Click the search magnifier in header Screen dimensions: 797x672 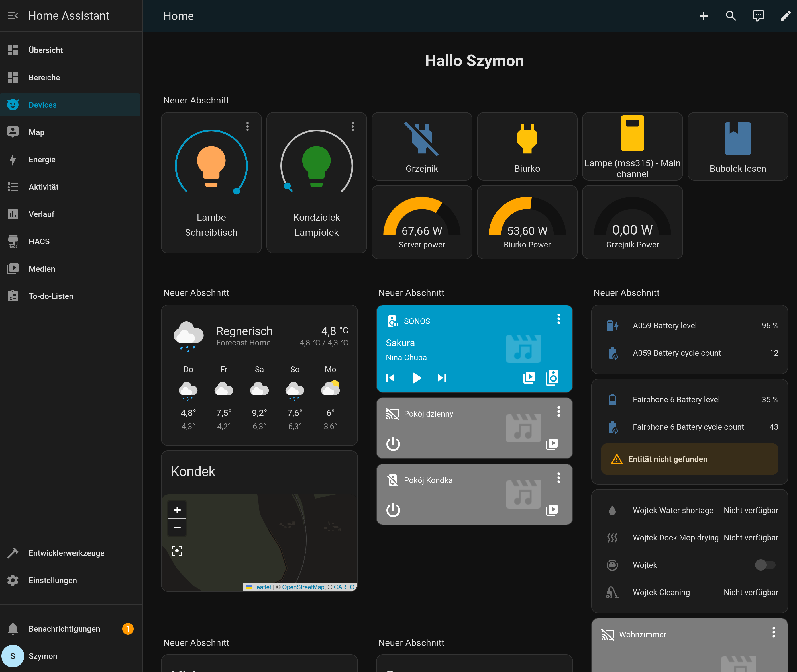[x=730, y=16]
